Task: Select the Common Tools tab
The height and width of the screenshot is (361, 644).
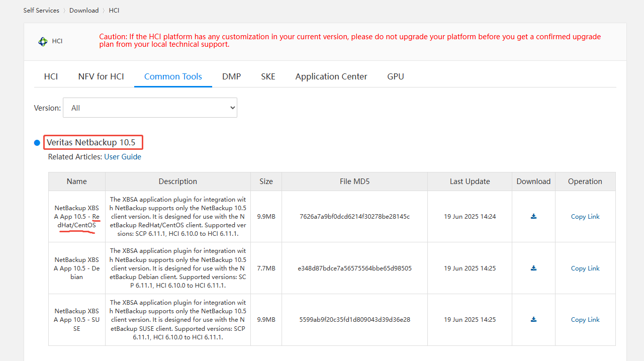Action: (173, 76)
